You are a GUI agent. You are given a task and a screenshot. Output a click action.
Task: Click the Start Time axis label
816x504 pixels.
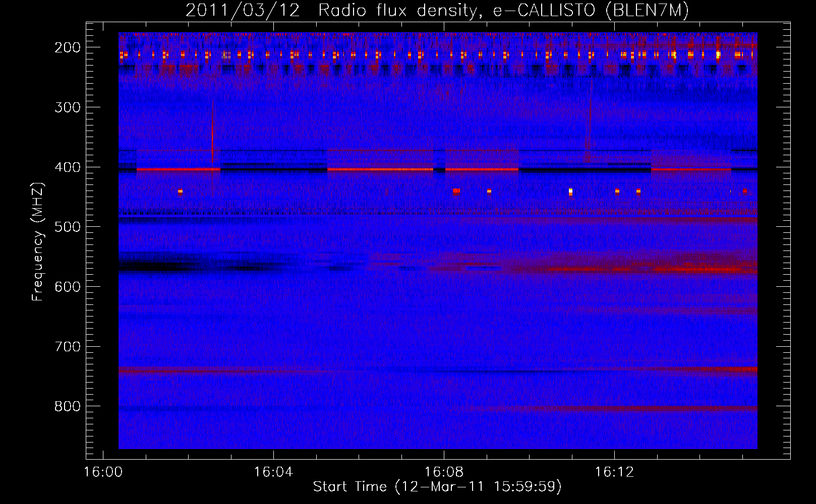(437, 487)
